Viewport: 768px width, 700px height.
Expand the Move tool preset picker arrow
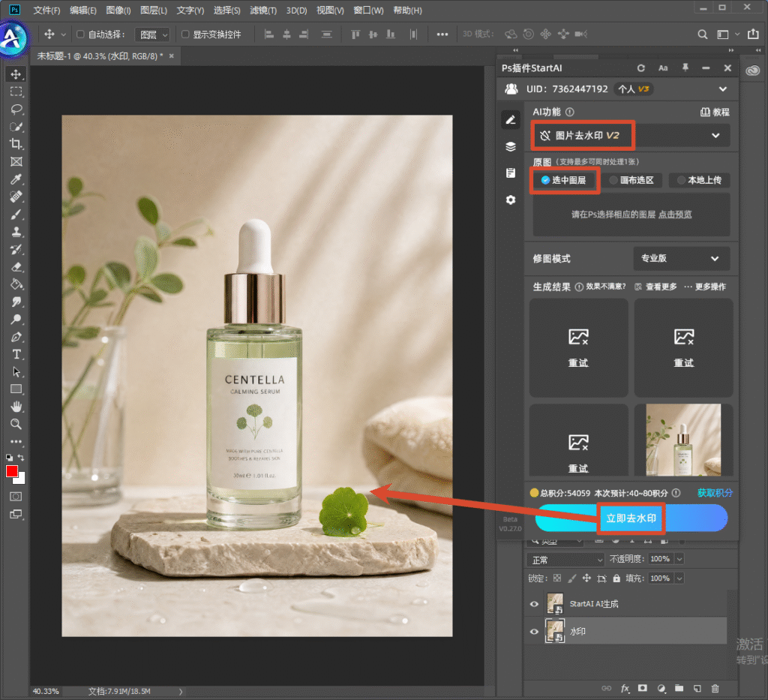(63, 35)
